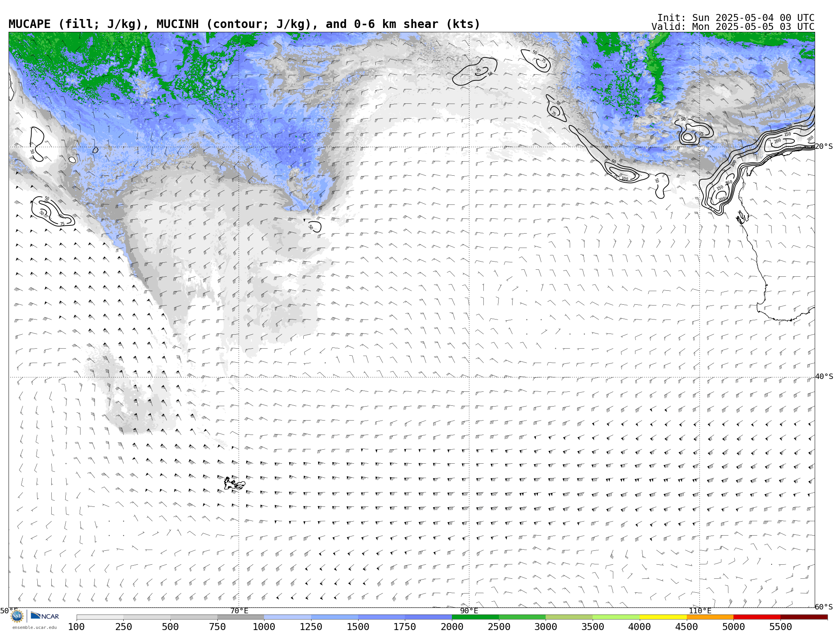
Task: Select the Valid Mon 2025-05-05 03 UTC text
Action: click(733, 27)
